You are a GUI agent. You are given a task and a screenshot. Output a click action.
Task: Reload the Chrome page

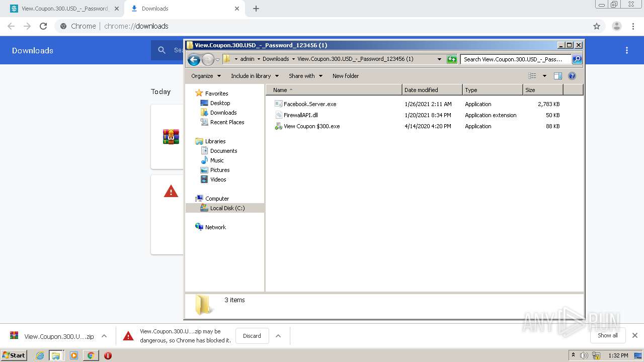(43, 26)
